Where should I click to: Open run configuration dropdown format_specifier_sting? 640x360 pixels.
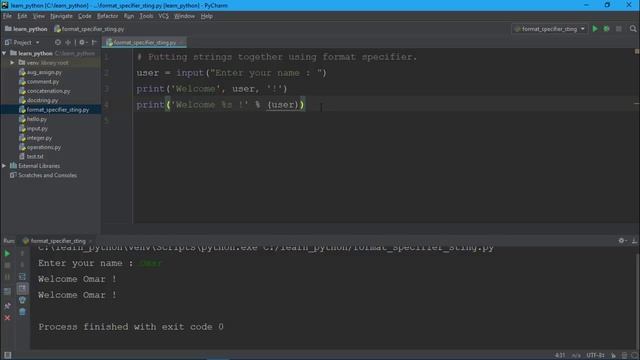point(549,29)
